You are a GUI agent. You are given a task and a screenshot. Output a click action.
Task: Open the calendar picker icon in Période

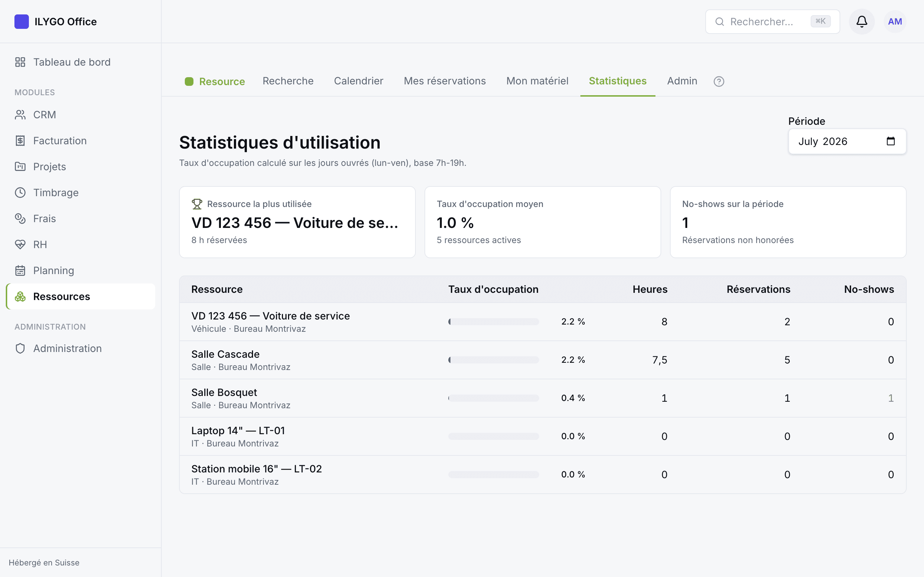(890, 141)
